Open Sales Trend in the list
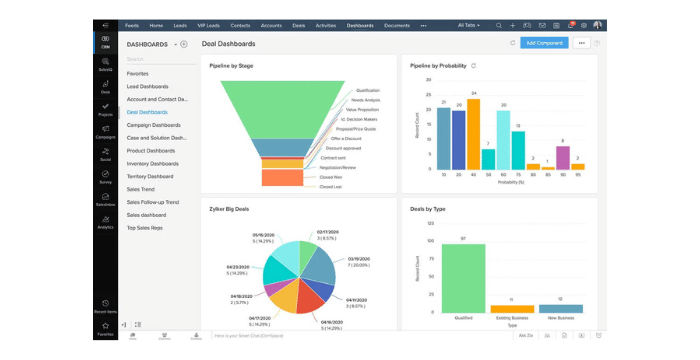Screen dimensions: 700x360 click(141, 189)
